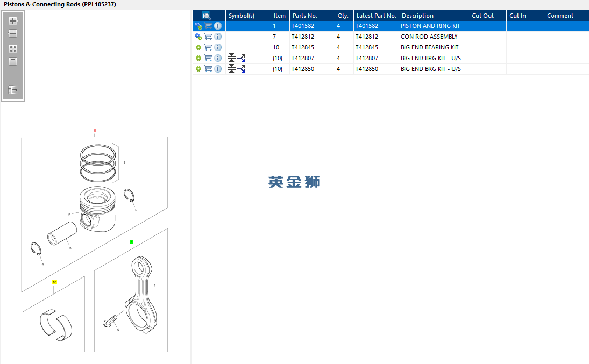Select BIG END BEARING KIT description
The height and width of the screenshot is (364, 589).
[429, 47]
